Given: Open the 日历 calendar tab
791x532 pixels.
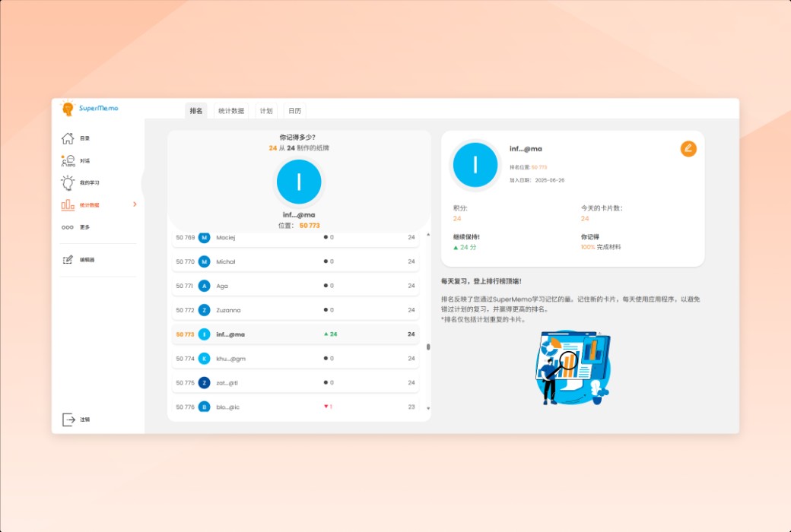Looking at the screenshot, I should coord(295,110).
